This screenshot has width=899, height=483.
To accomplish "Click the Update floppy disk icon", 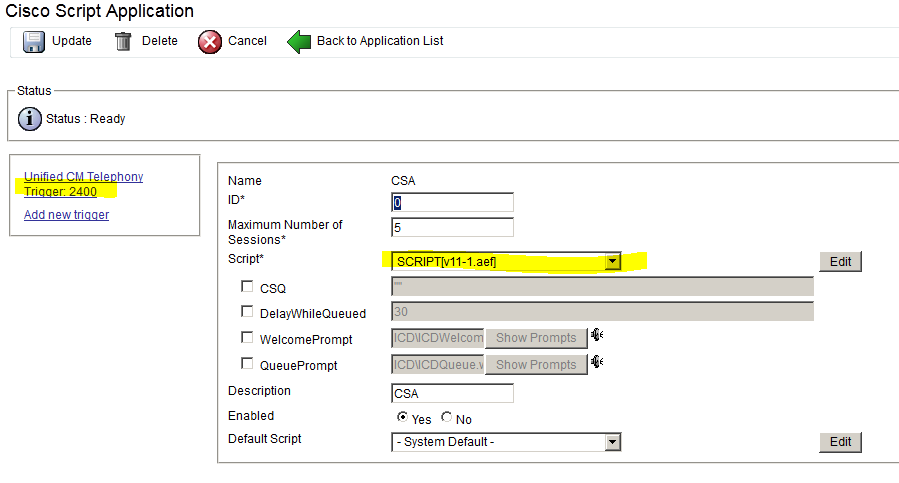I will [33, 41].
